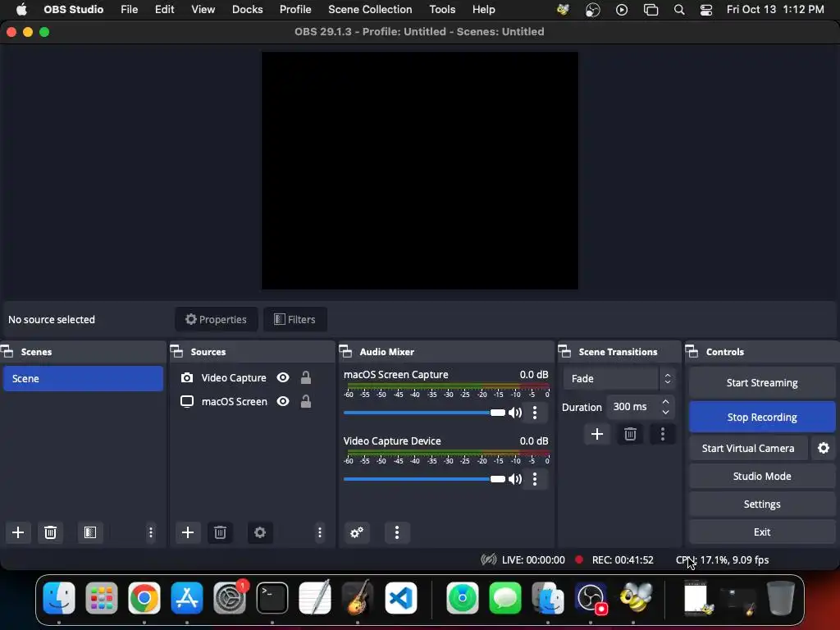
Task: Open the File menu
Action: pyautogui.click(x=129, y=10)
